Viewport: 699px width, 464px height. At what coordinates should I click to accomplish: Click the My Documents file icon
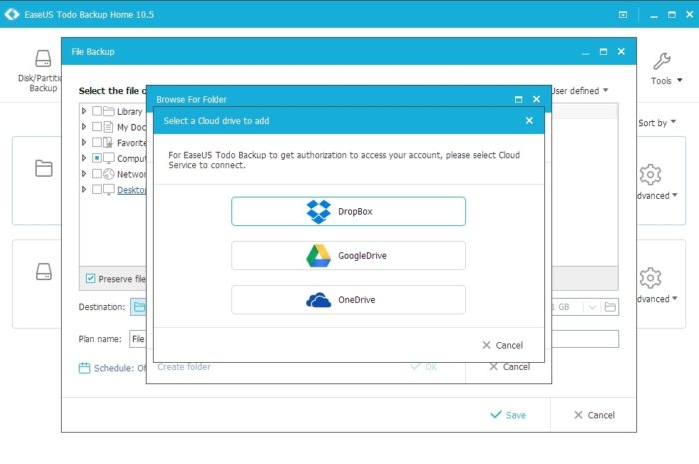(x=108, y=127)
